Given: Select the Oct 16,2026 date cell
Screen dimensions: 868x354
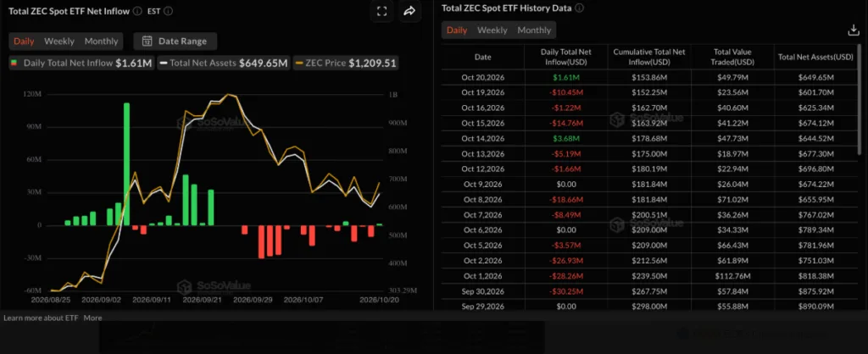Looking at the screenshot, I should (x=482, y=108).
